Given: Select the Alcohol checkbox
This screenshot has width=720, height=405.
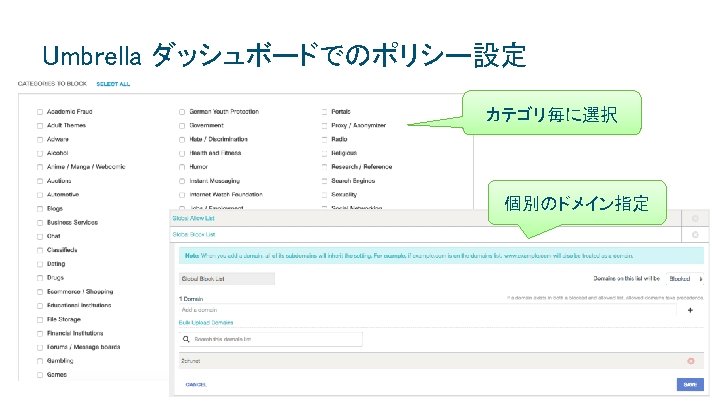Looking at the screenshot, I should point(40,153).
